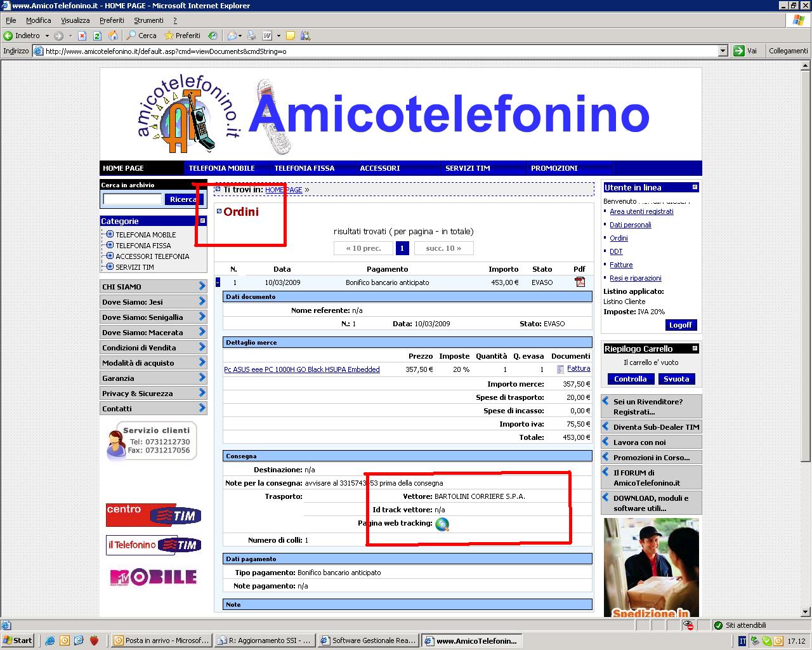Empty the cart with Svuota
This screenshot has width=812, height=650.
coord(676,379)
